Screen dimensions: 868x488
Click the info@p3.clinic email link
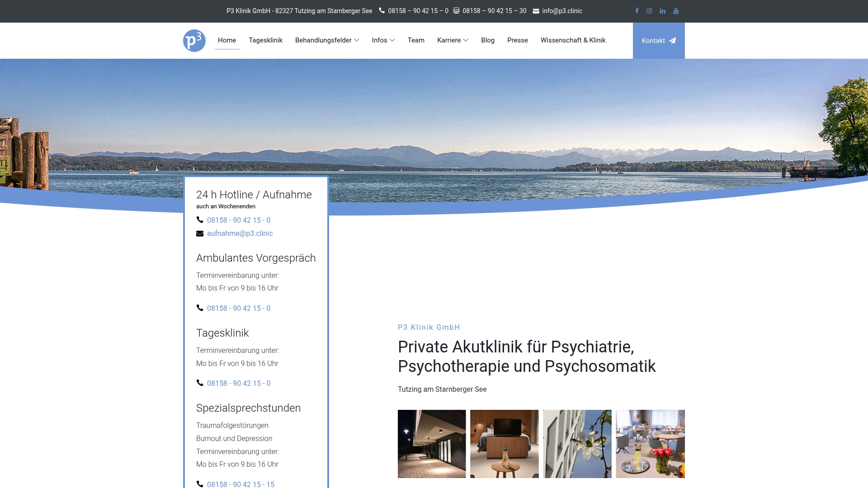pos(562,11)
